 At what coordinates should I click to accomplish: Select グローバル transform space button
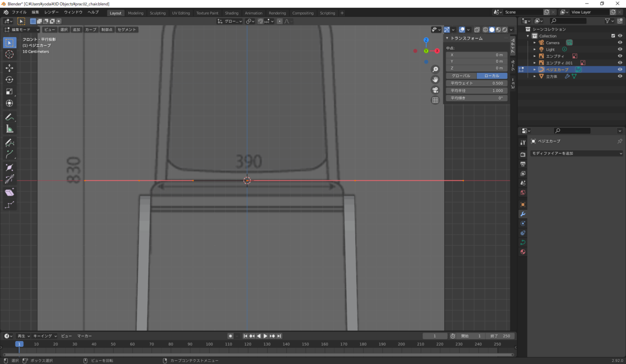tap(461, 76)
